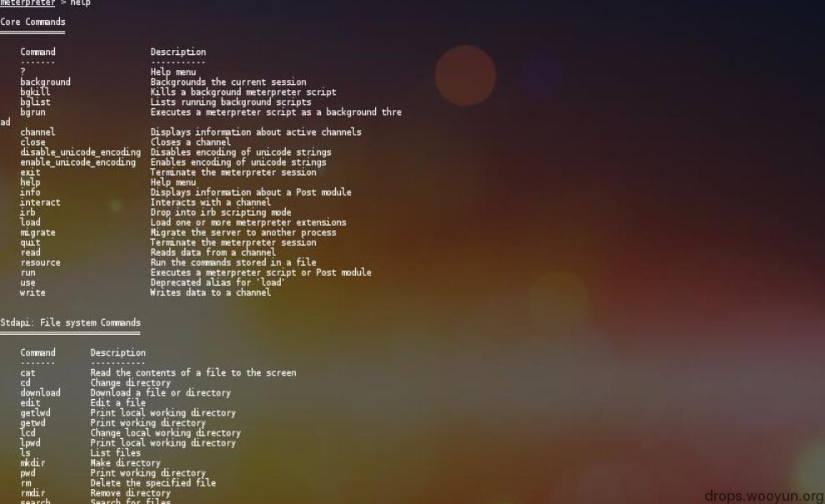Image resolution: width=825 pixels, height=504 pixels.
Task: Select the 'rmdir' command entry
Action: (32, 493)
